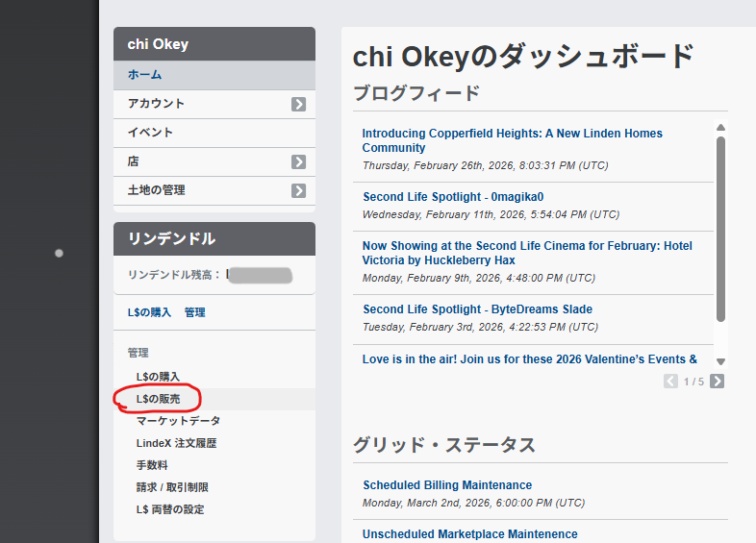Go to previous blog feed page arrow
756x543 pixels.
pos(670,382)
